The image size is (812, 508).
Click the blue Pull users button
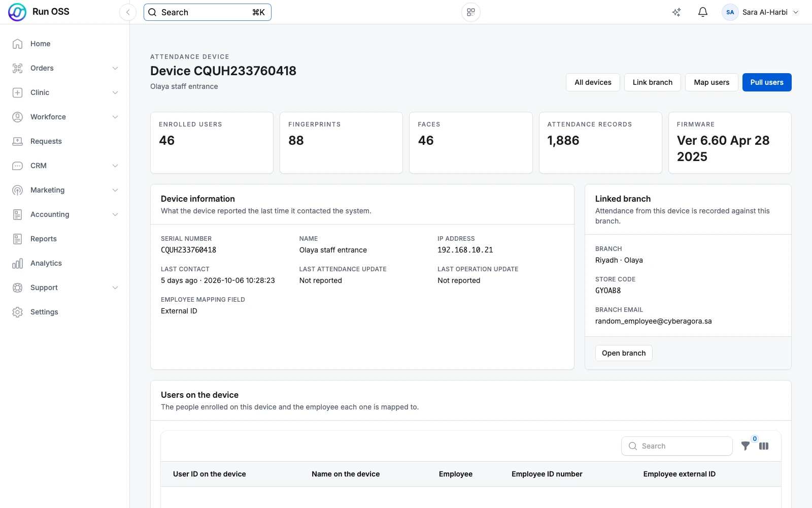pyautogui.click(x=767, y=82)
